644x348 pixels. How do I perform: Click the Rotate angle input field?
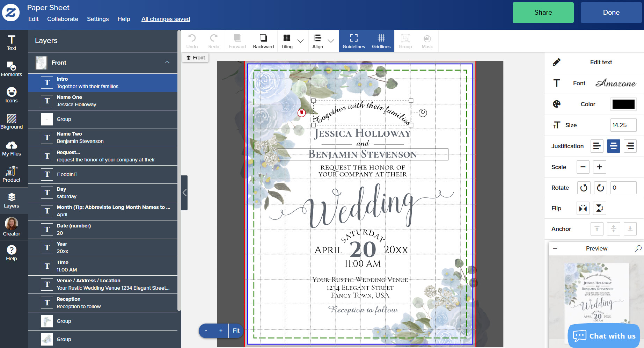tap(623, 188)
